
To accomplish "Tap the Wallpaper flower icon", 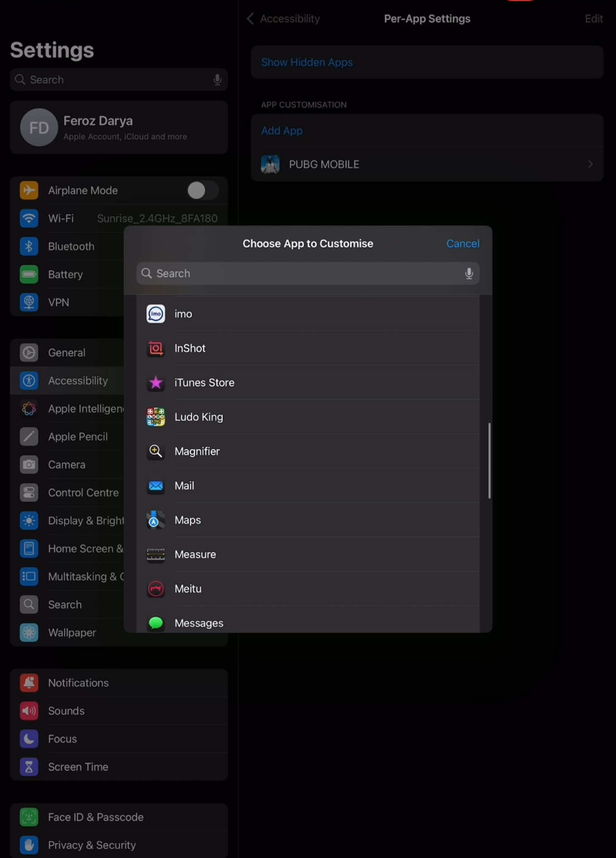I will [x=29, y=633].
